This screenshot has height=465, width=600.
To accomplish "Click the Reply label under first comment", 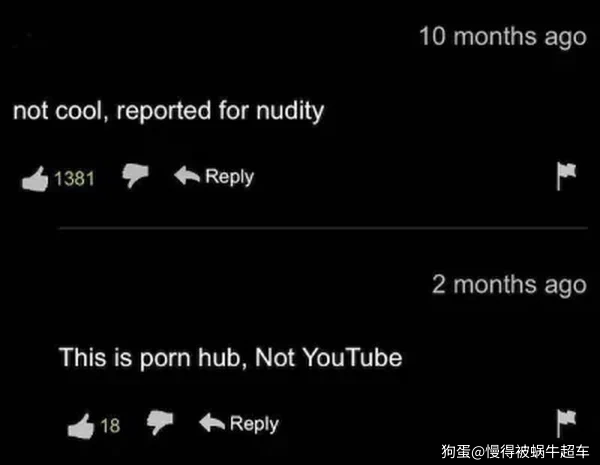I will tap(229, 177).
